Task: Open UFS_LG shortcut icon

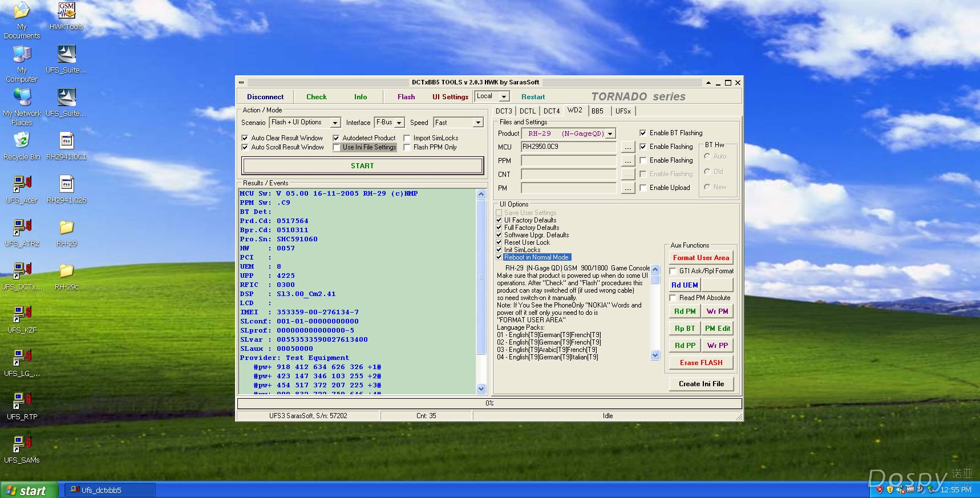Action: tap(22, 362)
